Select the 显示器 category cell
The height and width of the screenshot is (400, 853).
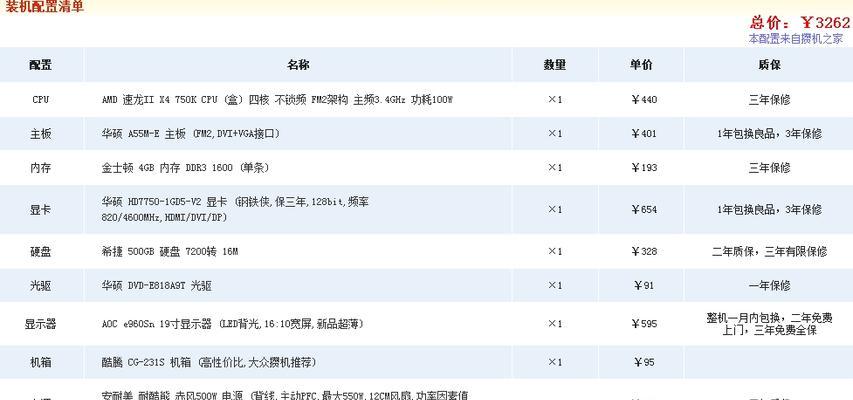click(x=41, y=324)
